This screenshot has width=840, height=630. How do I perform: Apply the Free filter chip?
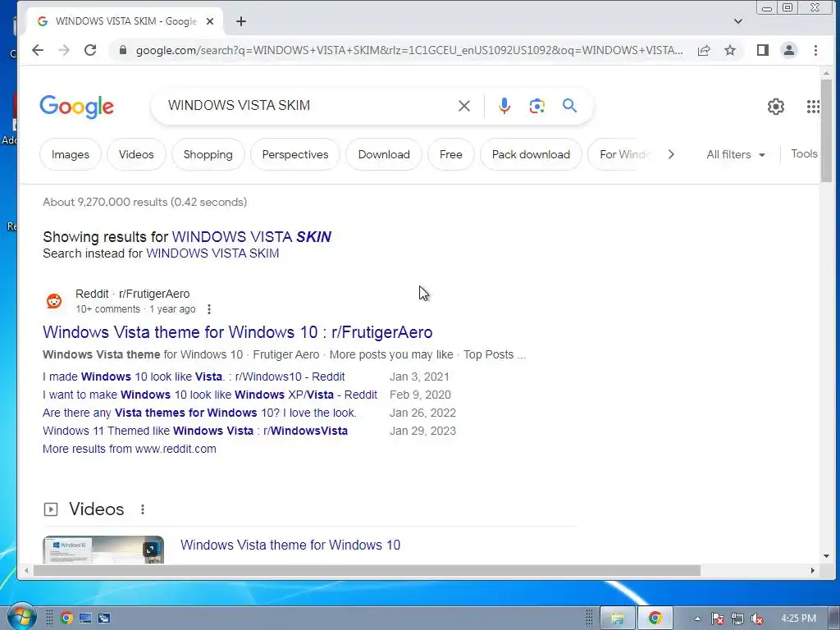coord(450,154)
